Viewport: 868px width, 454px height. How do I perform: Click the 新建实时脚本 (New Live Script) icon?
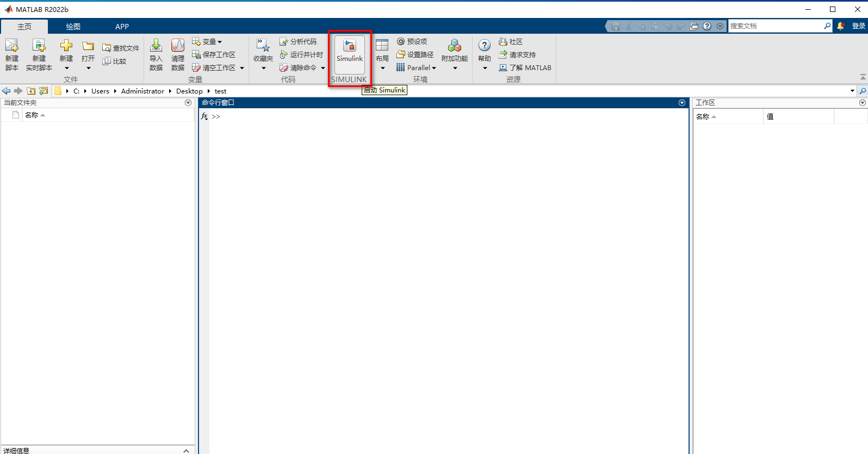point(39,46)
